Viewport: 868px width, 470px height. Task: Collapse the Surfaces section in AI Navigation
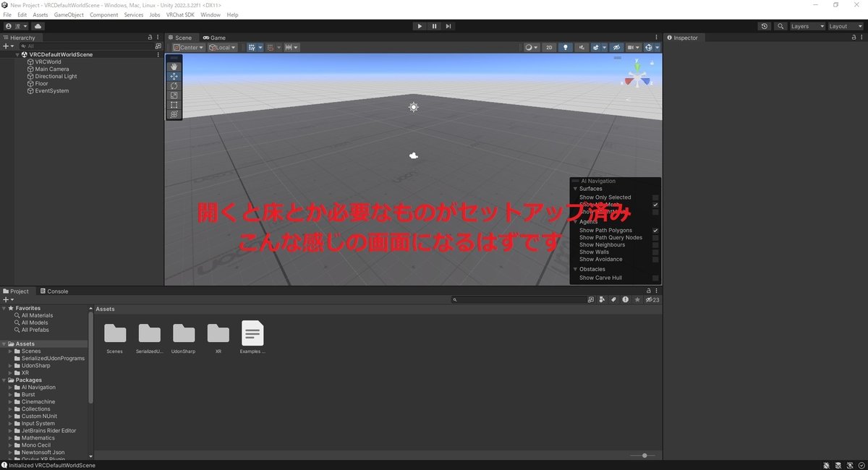click(575, 189)
